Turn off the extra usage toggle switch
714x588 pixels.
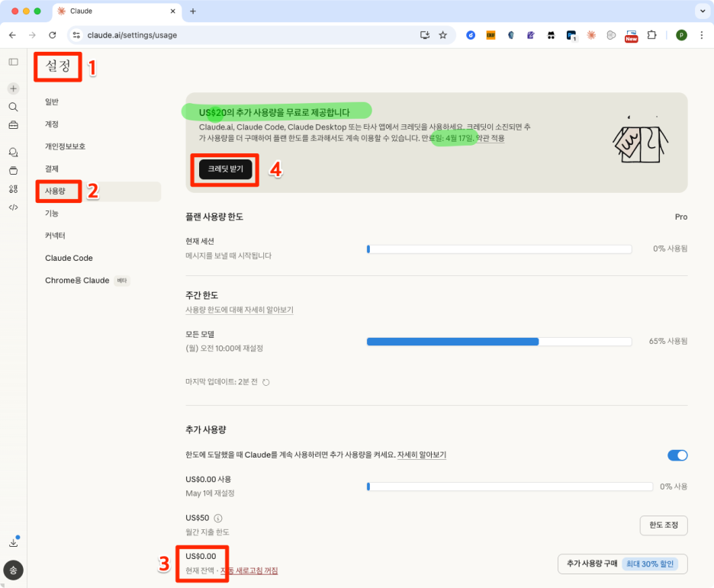point(677,455)
